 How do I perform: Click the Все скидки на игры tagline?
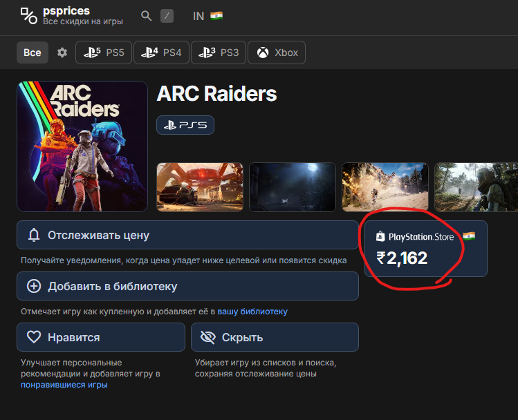click(x=83, y=21)
